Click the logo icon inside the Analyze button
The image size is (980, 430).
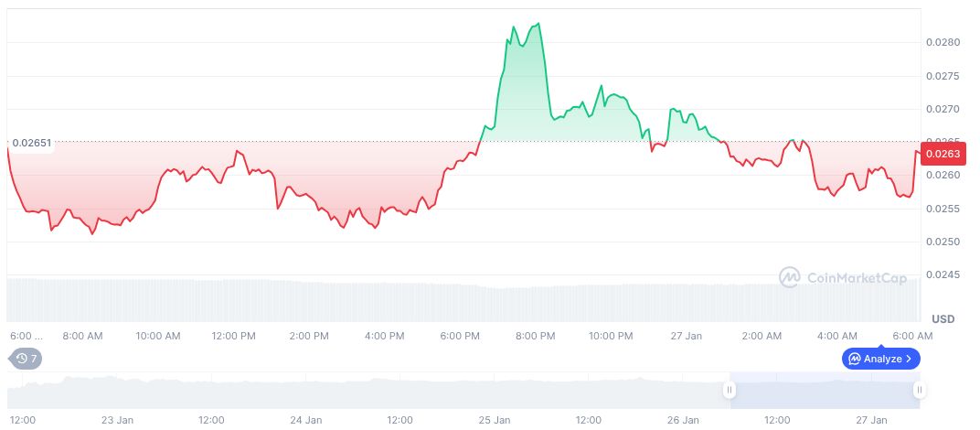854,359
